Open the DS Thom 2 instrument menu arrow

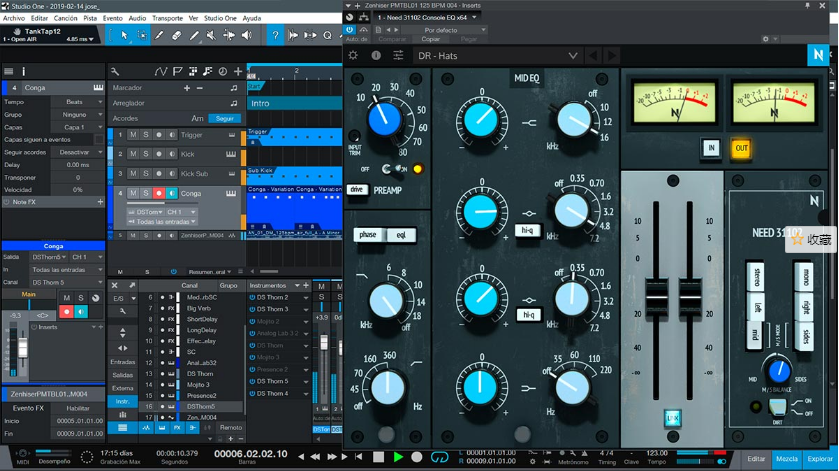306,298
